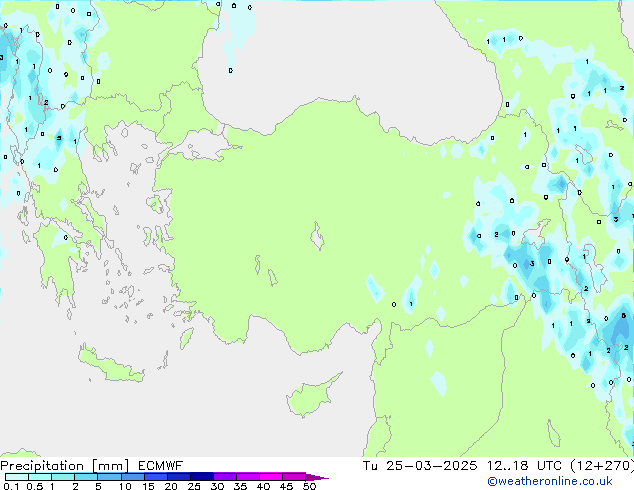Click the 30–35 mm purple legend swatch
This screenshot has width=634, height=490.
tap(224, 477)
